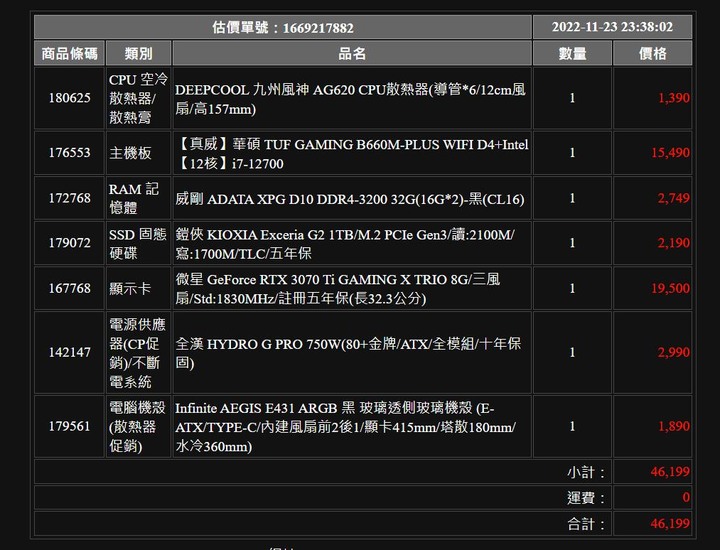Select the ADATA XPG D10 DDR4-3200 product name
720x550 pixels.
pos(349,199)
